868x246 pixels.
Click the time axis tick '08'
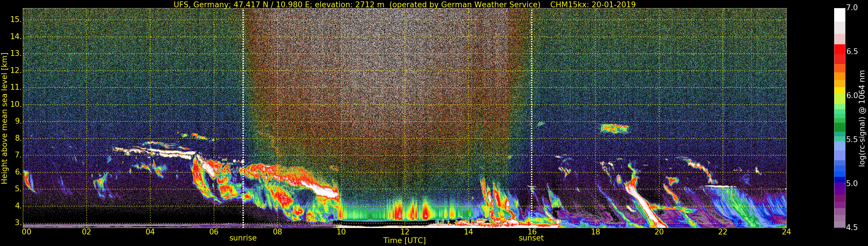coord(277,232)
